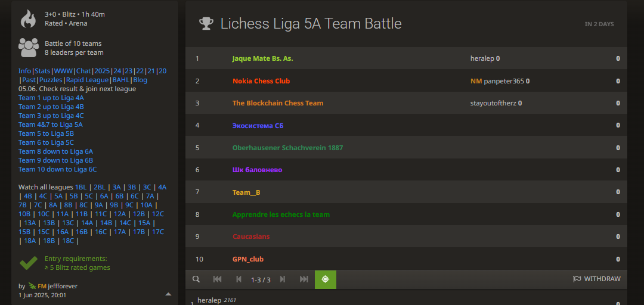The image size is (644, 305).
Task: Collapse the tournament description with up arrow
Action: click(x=168, y=294)
